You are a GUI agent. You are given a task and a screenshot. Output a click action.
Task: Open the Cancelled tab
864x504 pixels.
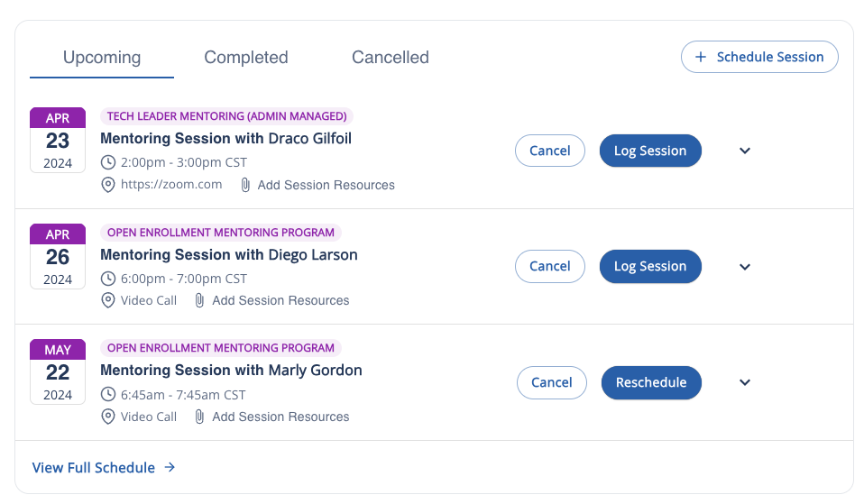coord(391,58)
